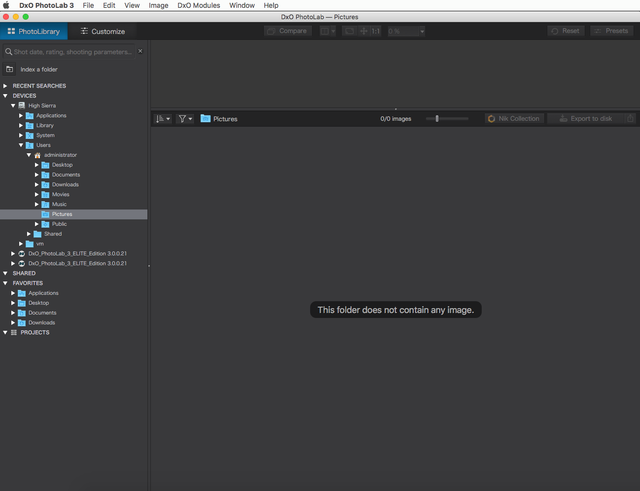Click the share icon beside Export to disk
This screenshot has width=640, height=491.
point(630,119)
